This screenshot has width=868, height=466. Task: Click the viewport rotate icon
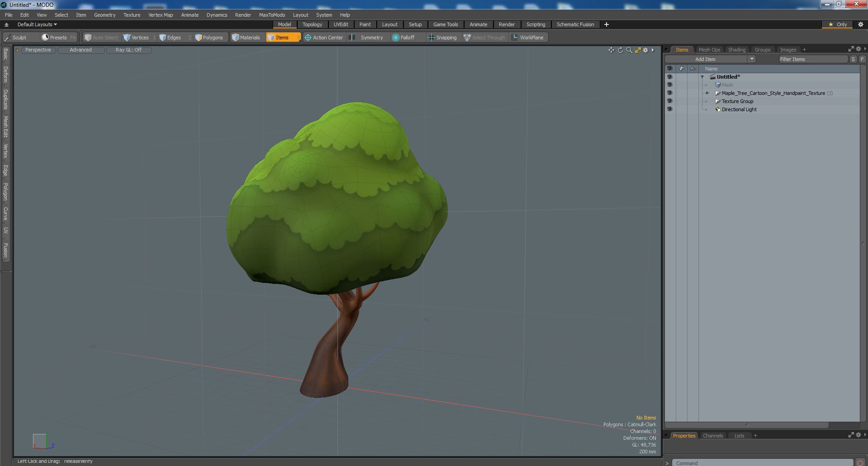coord(620,50)
